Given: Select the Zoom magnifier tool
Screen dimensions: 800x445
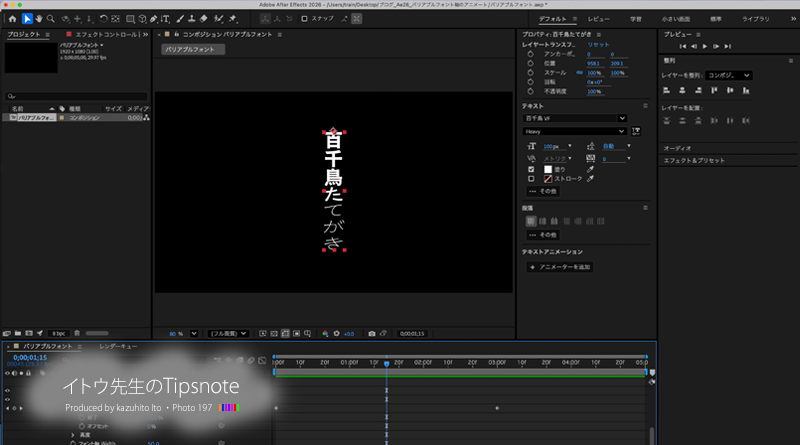Looking at the screenshot, I should click(x=52, y=19).
